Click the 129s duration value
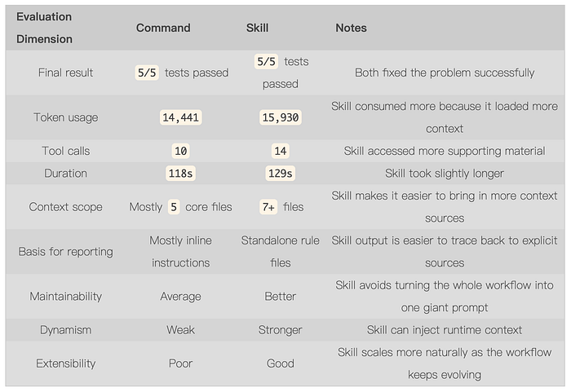The image size is (571, 392). point(281,174)
